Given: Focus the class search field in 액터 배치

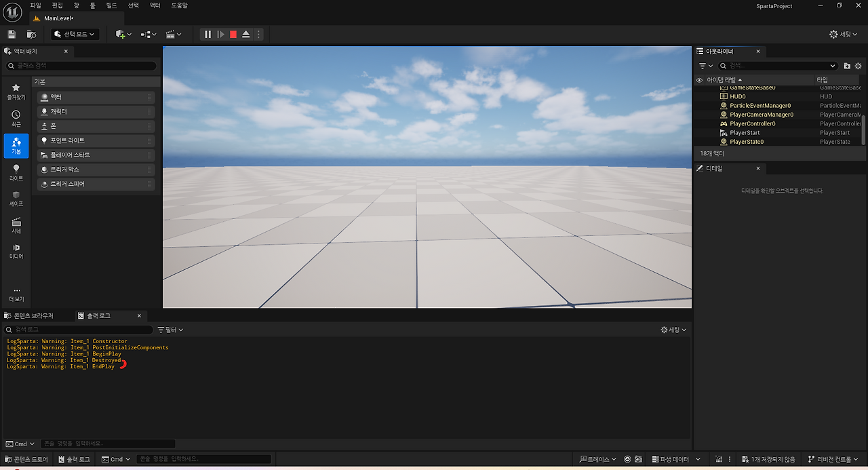Looking at the screenshot, I should tap(81, 66).
